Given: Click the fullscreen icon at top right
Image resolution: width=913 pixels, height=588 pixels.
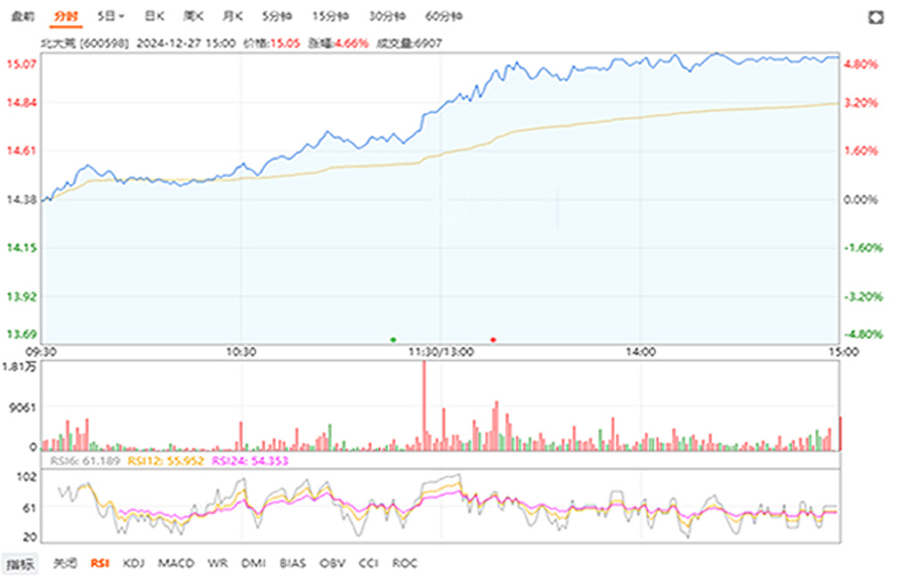Looking at the screenshot, I should pyautogui.click(x=877, y=17).
